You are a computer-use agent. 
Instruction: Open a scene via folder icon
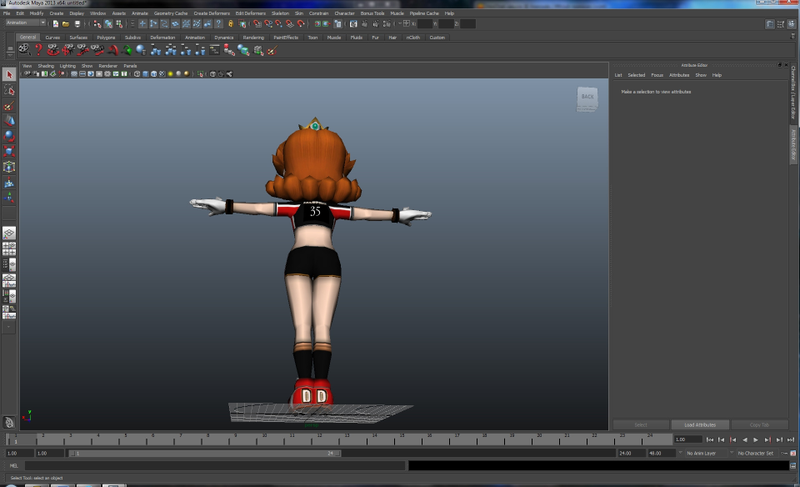(x=66, y=24)
